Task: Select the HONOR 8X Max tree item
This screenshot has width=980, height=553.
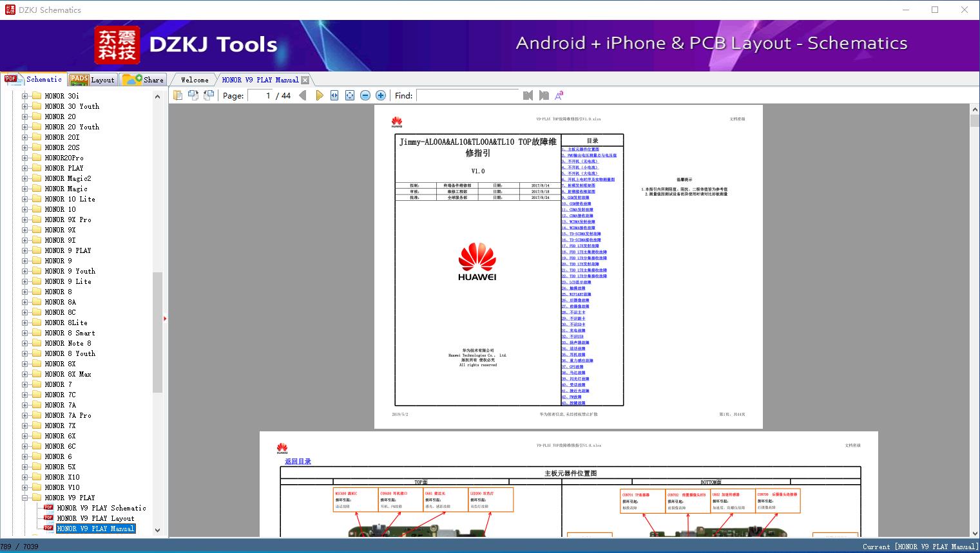Action: 68,374
